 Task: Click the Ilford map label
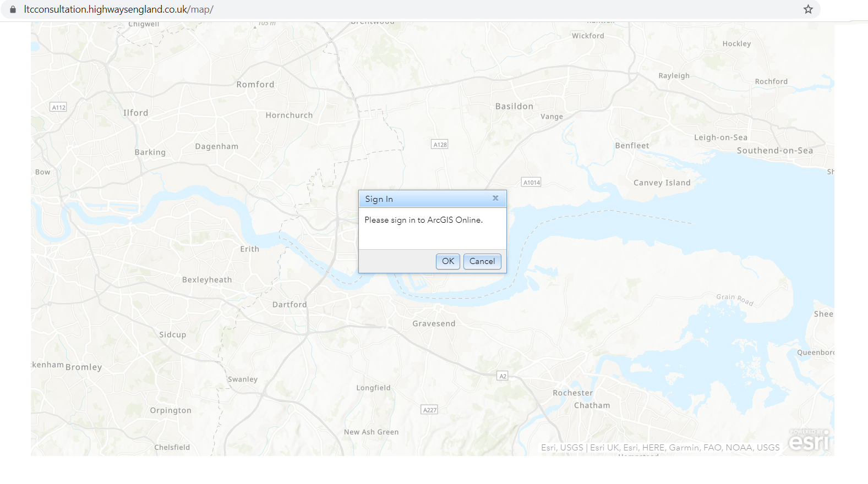coord(135,113)
